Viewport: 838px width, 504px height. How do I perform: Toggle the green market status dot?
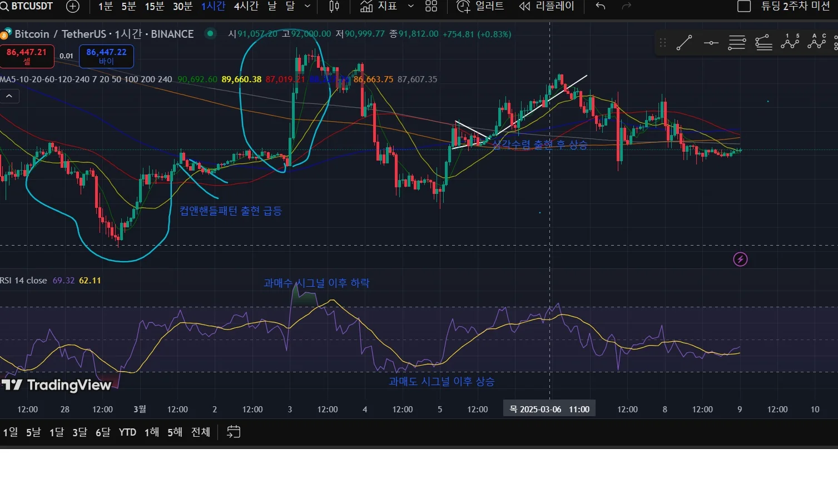(210, 33)
